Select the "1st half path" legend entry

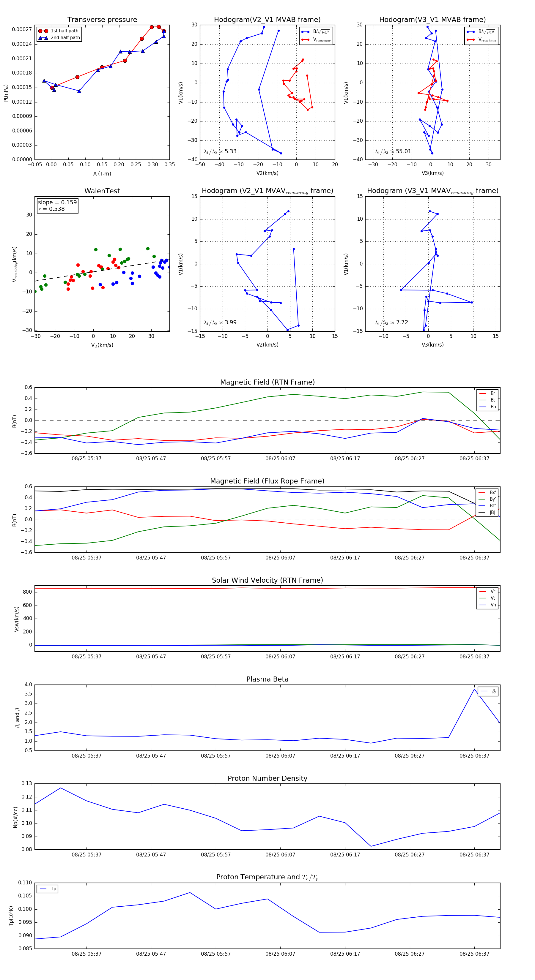click(x=59, y=31)
